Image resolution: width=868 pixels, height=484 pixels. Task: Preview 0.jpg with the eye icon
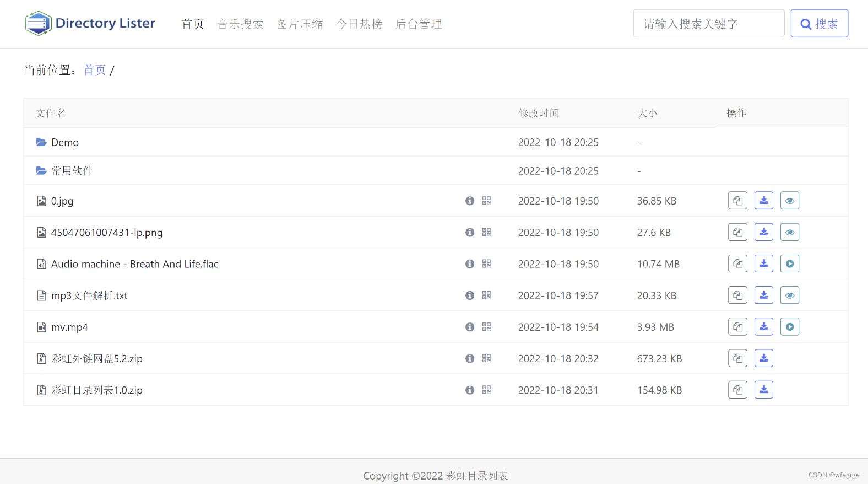click(x=789, y=201)
